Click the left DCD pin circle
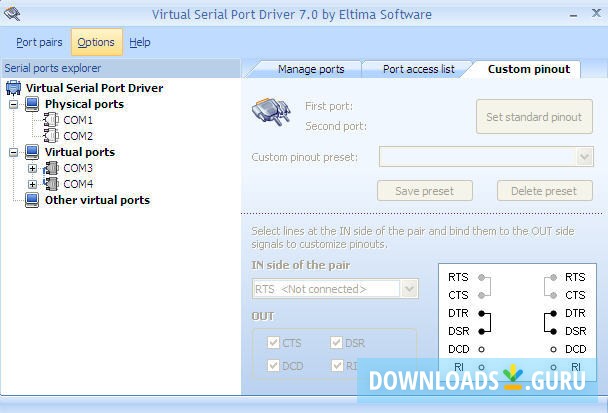The width and height of the screenshot is (608, 413). [x=481, y=349]
